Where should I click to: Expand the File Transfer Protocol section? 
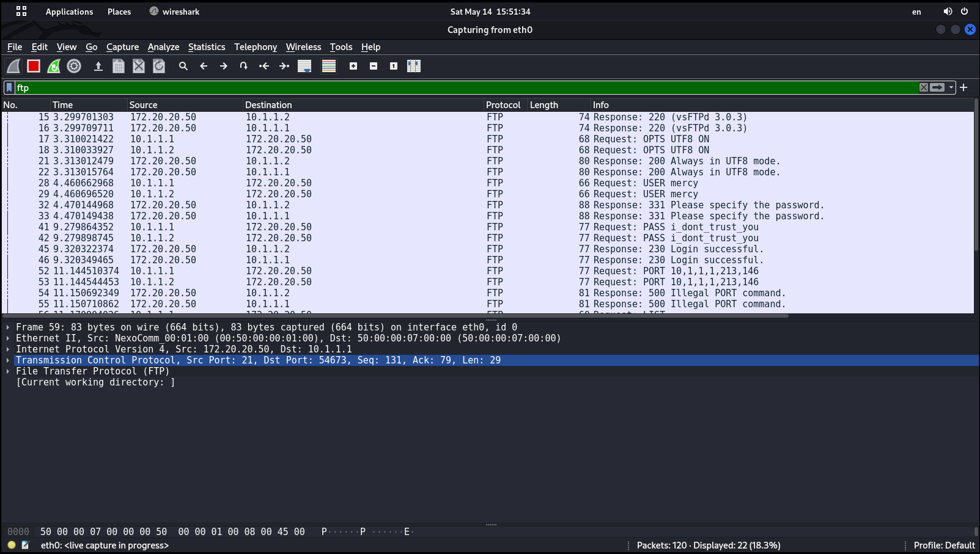click(x=7, y=371)
